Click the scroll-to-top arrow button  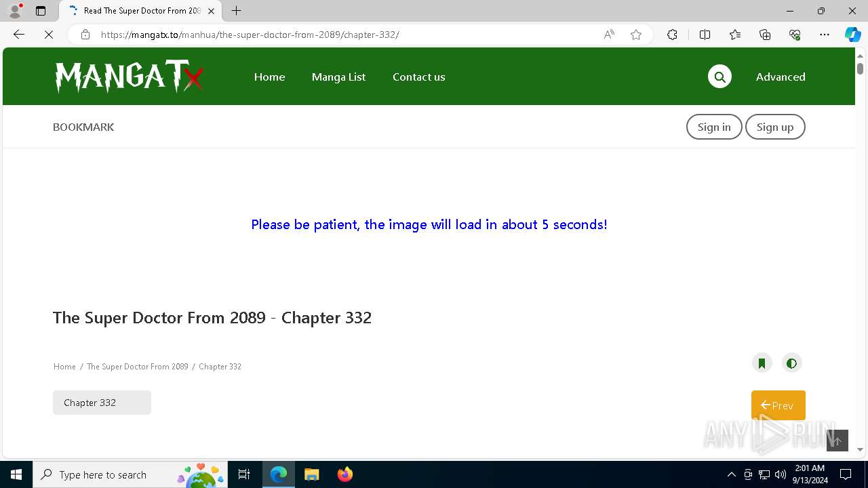point(837,441)
